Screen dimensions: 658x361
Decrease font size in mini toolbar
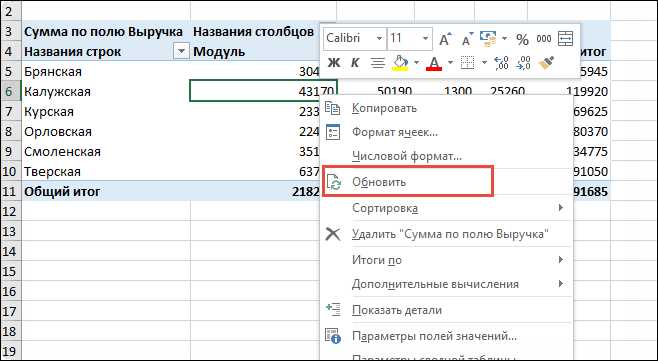point(466,39)
